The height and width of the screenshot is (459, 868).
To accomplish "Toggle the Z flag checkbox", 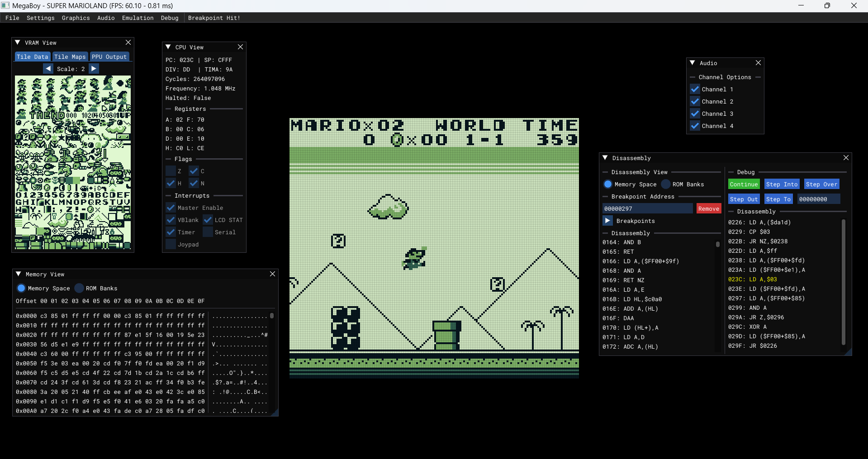I will click(x=171, y=171).
